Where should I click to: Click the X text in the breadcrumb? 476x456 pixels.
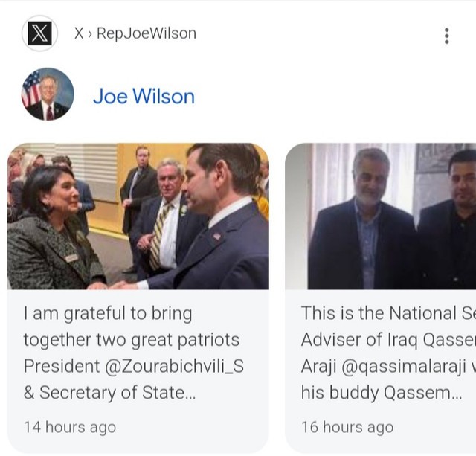point(79,33)
